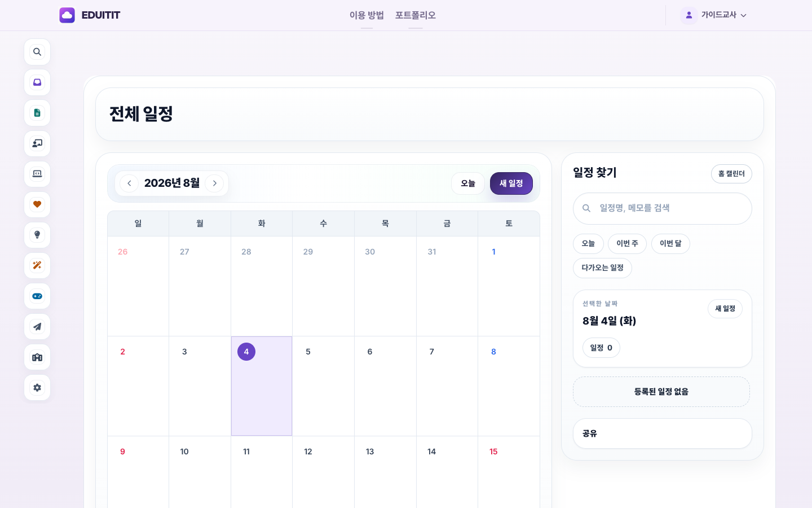Open the green document icon

[x=37, y=113]
